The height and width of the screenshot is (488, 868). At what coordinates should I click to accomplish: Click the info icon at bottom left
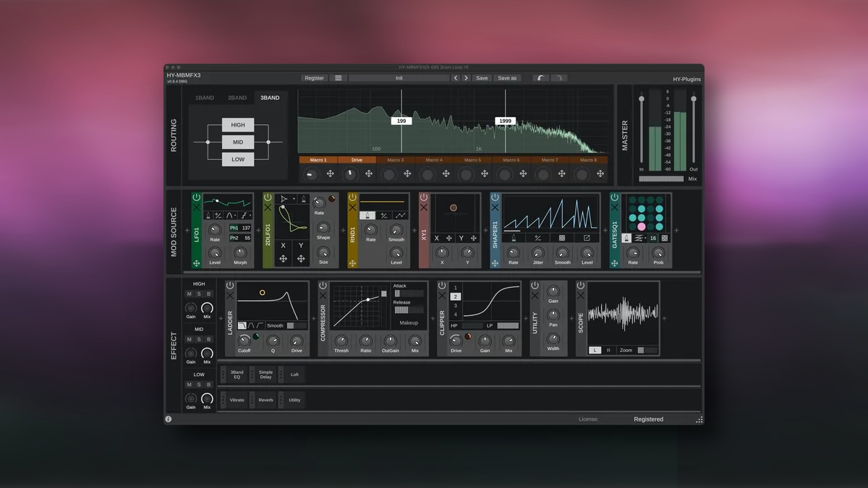click(169, 419)
